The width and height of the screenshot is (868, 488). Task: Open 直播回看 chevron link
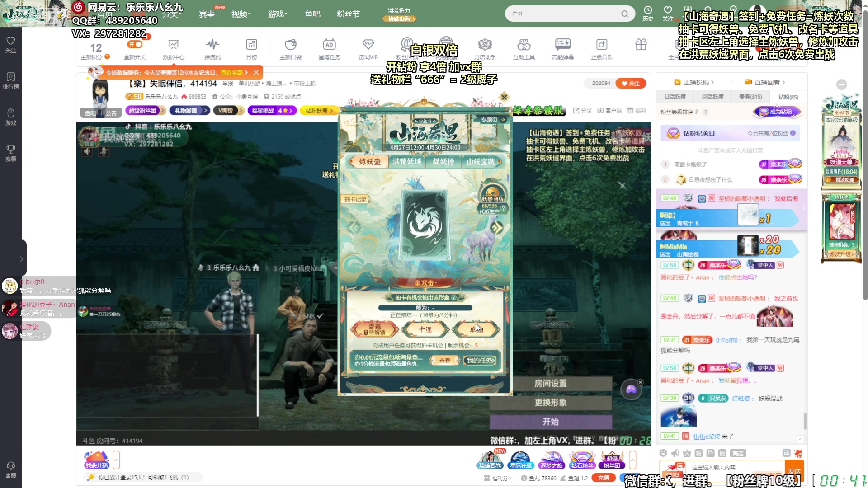[764, 82]
